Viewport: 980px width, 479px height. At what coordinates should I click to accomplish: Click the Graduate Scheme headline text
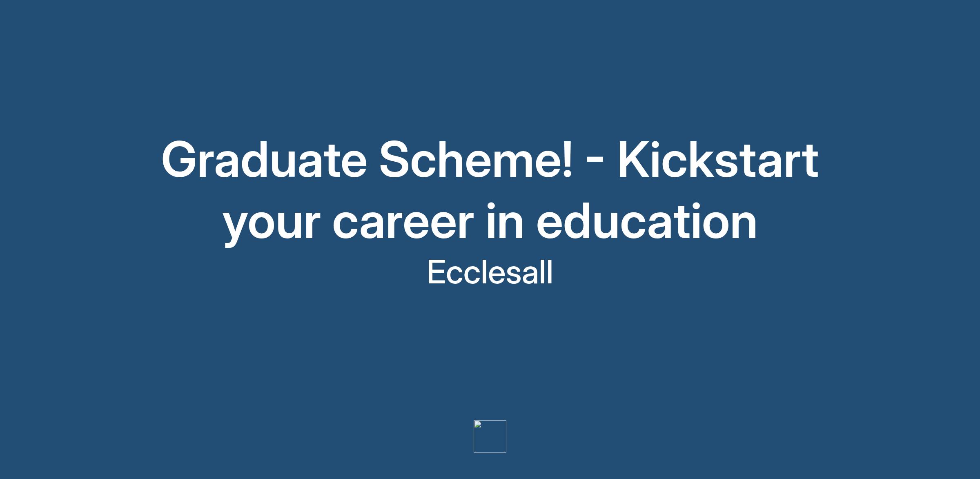click(490, 191)
